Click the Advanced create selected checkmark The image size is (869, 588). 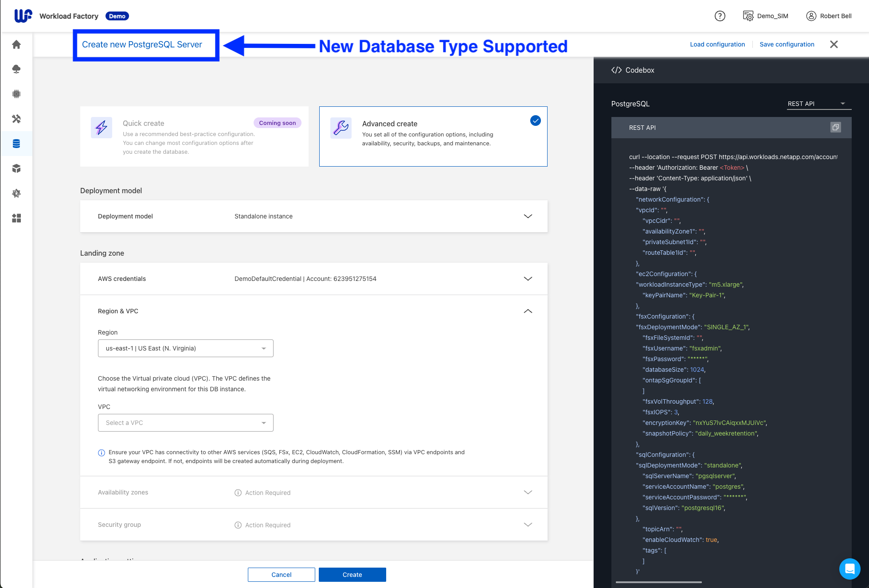click(535, 121)
